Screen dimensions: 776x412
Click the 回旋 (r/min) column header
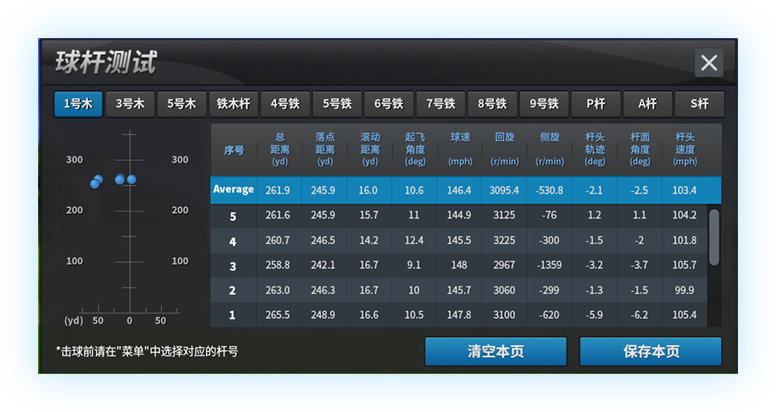(x=505, y=149)
